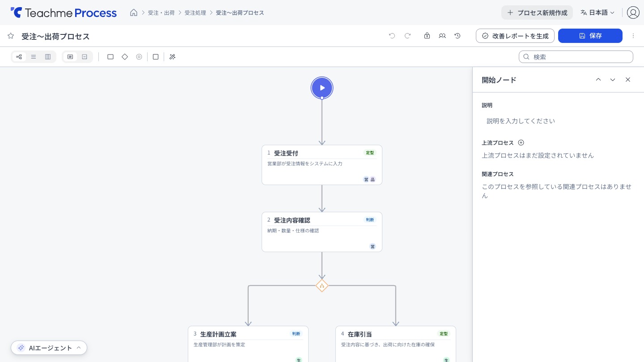Save the process with 保存 button
The height and width of the screenshot is (362, 644).
(x=590, y=36)
